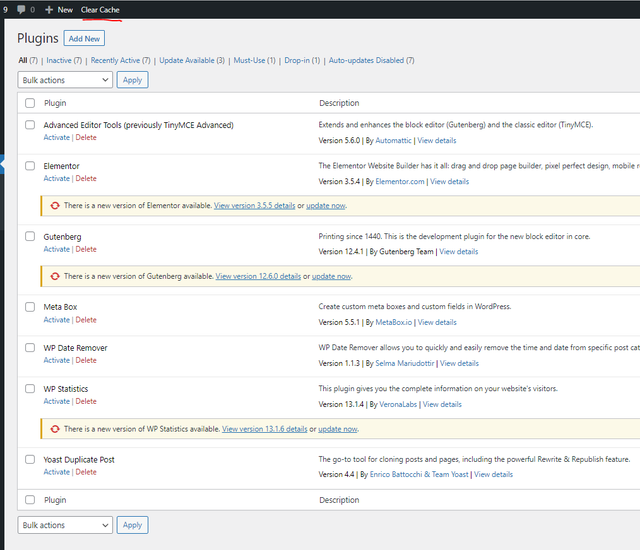
Task: Open the VeronaLabs author link
Action: click(x=398, y=404)
